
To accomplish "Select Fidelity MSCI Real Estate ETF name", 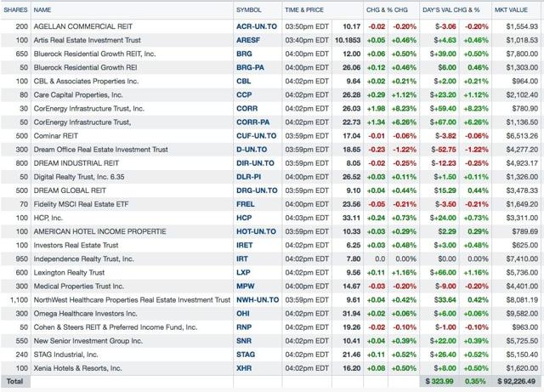I will pos(81,204).
